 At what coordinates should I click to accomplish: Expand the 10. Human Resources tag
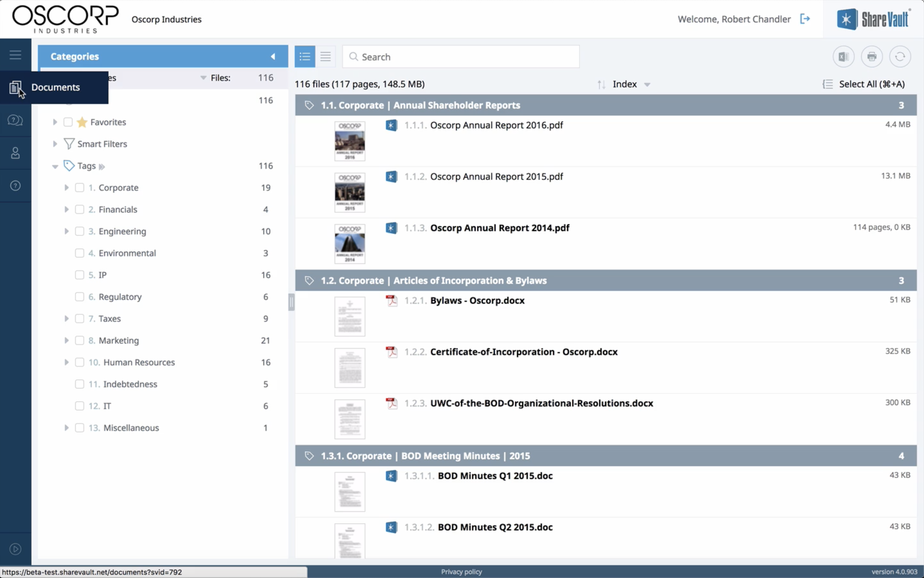(66, 362)
